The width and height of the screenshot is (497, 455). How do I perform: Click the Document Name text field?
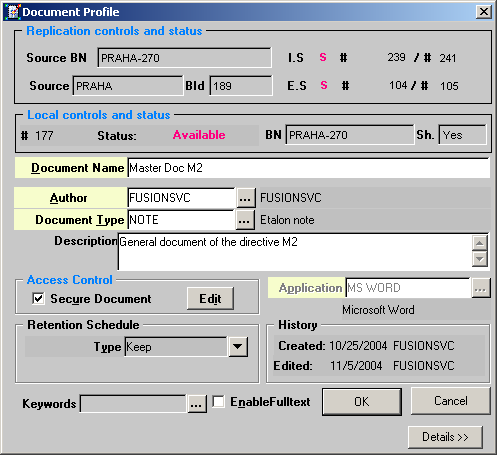pyautogui.click(x=308, y=168)
